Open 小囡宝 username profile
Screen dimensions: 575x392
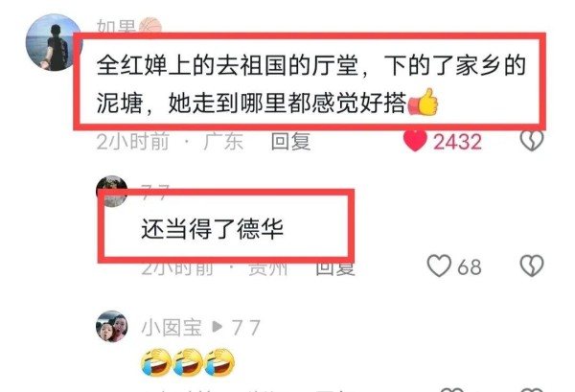tap(172, 328)
